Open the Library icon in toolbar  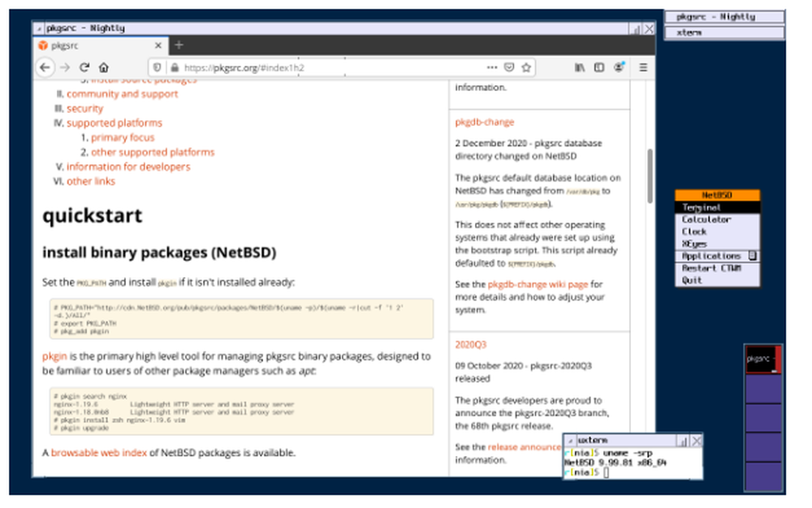pos(580,67)
